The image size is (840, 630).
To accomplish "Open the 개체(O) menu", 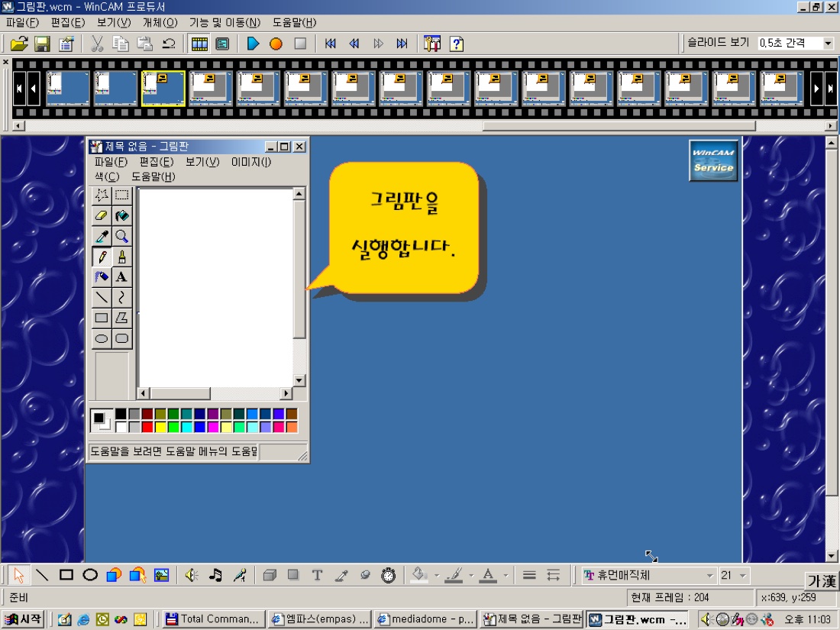I will 160,22.
